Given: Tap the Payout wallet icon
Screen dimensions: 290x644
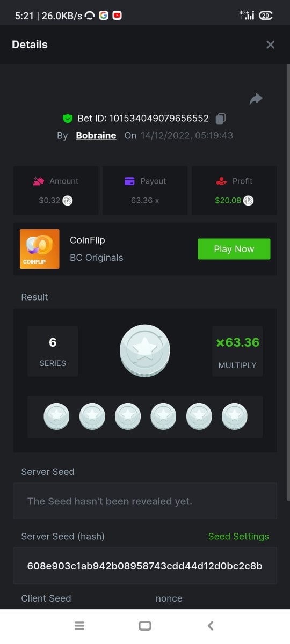Looking at the screenshot, I should click(x=129, y=181).
